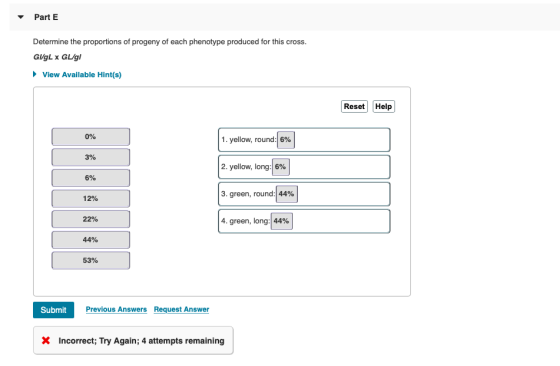560x366 pixels.
Task: Click the 44% chip in green, round
Action: 286,194
